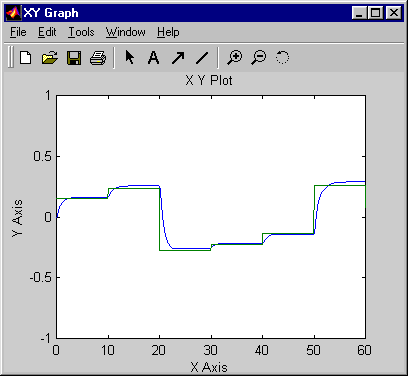Expand the Tools menu
Image resolution: width=408 pixels, height=376 pixels.
[x=81, y=32]
